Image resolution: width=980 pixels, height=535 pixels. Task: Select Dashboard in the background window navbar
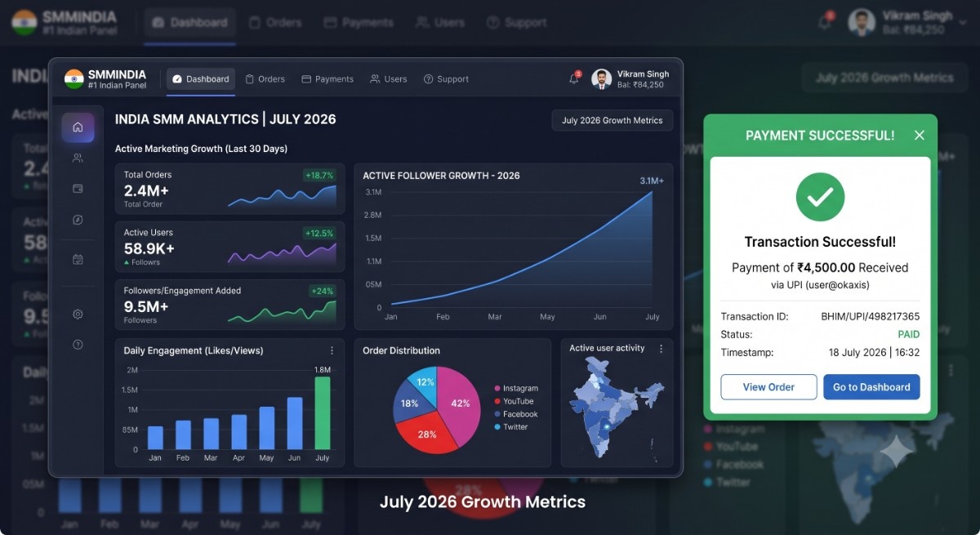pyautogui.click(x=190, y=23)
